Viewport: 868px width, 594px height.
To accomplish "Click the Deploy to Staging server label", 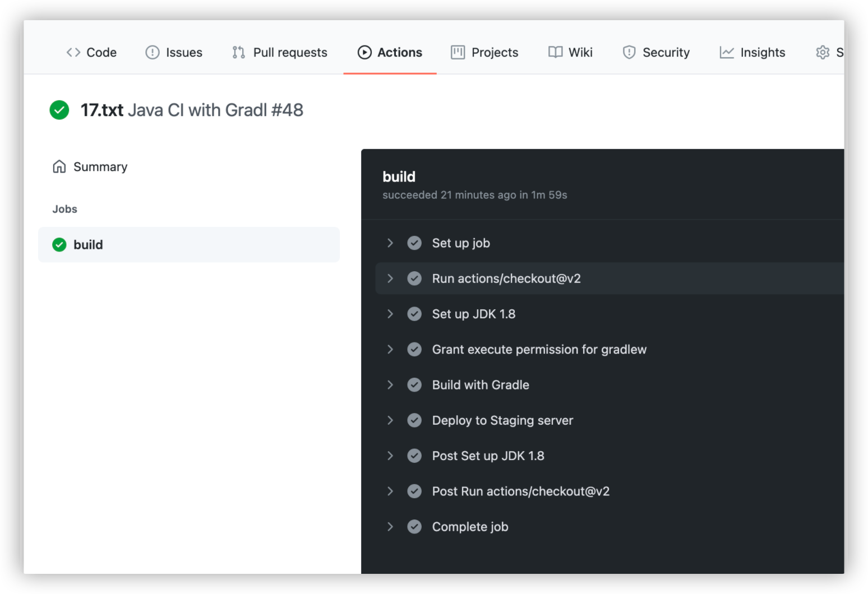I will pos(502,420).
